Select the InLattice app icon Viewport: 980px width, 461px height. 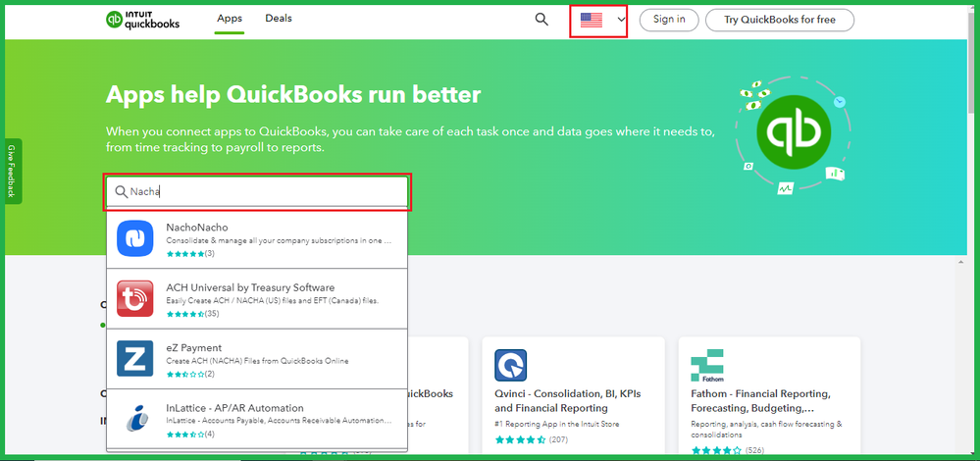[135, 419]
